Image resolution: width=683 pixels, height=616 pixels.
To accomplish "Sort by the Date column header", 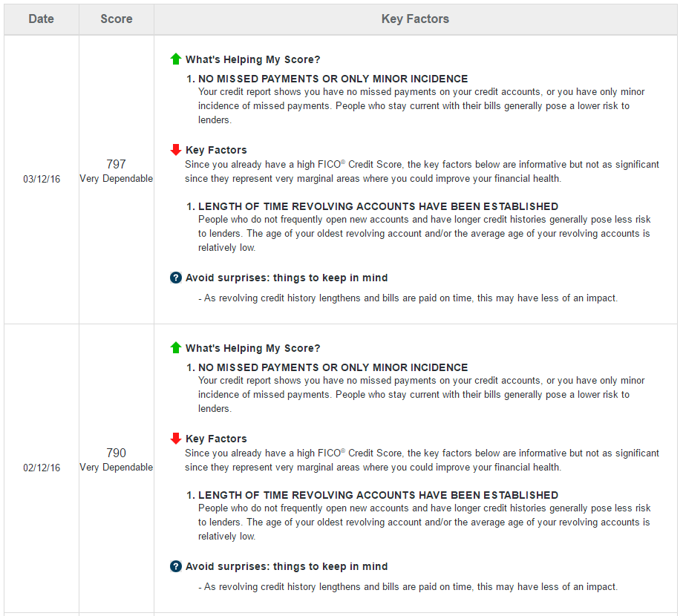I will [42, 19].
